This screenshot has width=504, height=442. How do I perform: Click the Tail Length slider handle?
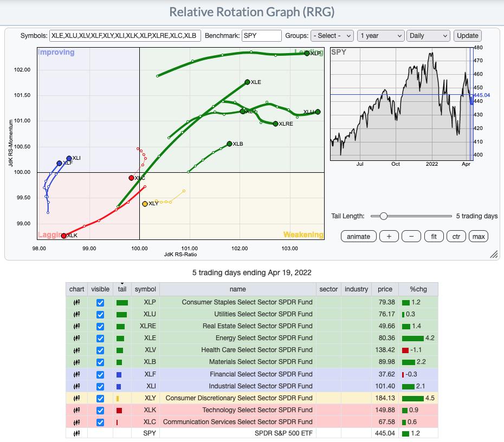pos(384,216)
